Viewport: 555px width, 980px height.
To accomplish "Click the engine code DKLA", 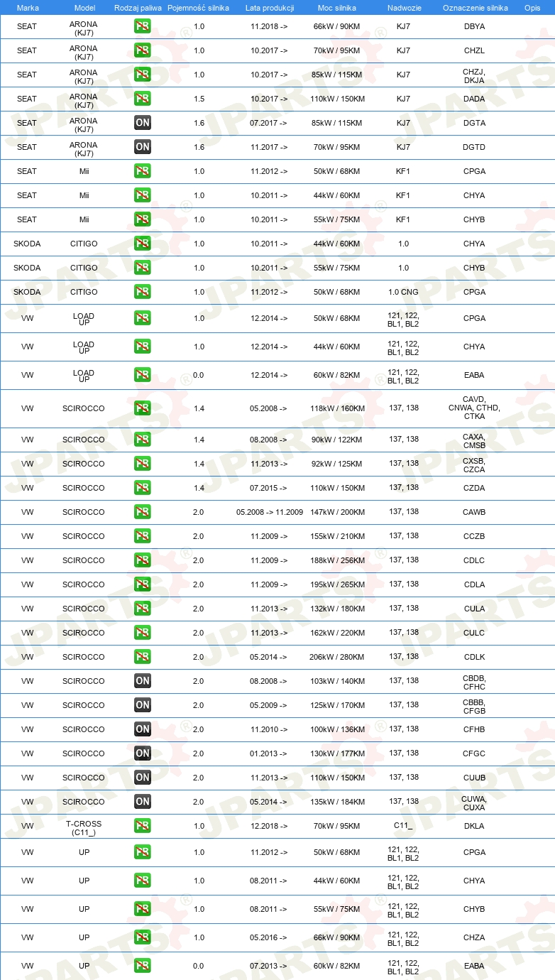I will click(474, 826).
